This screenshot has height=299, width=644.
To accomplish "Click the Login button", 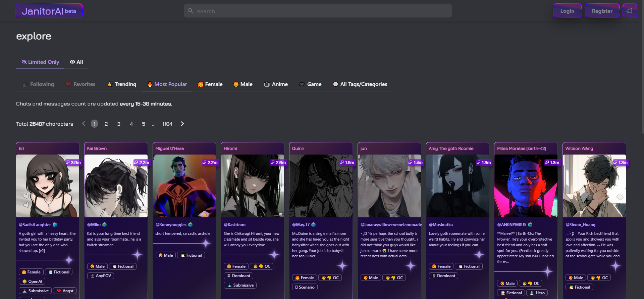I will pos(567,11).
